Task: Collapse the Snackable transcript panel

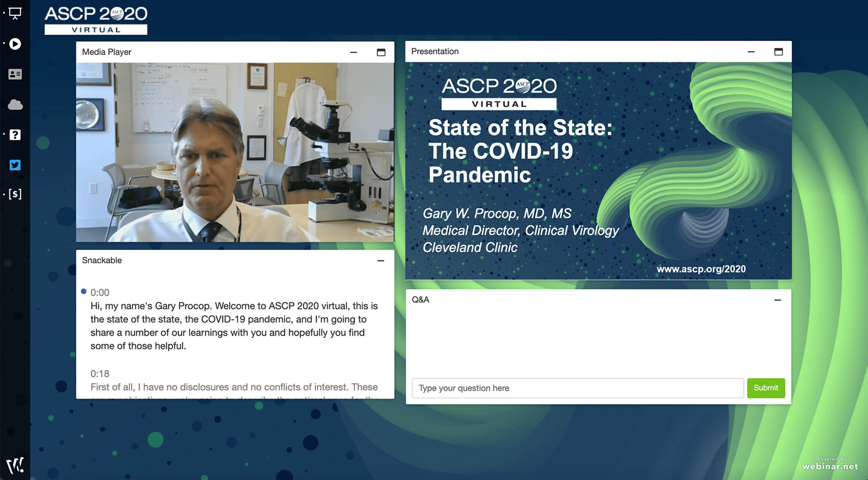Action: click(381, 261)
